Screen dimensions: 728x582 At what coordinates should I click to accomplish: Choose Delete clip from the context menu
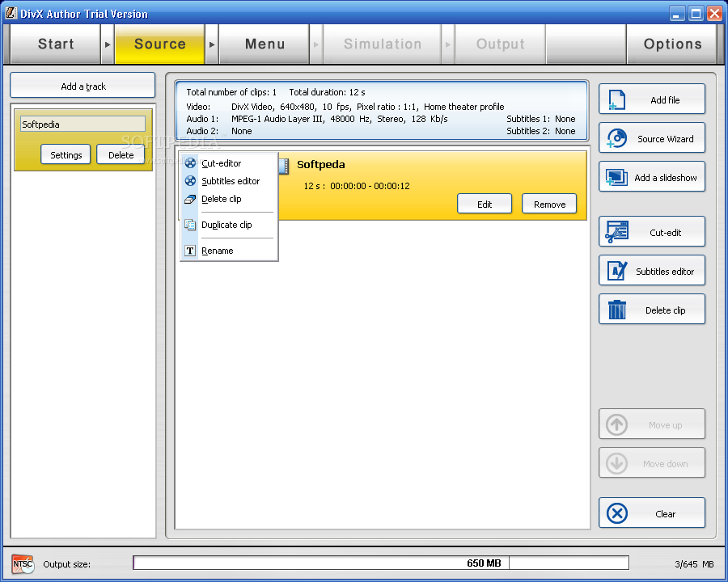229,199
